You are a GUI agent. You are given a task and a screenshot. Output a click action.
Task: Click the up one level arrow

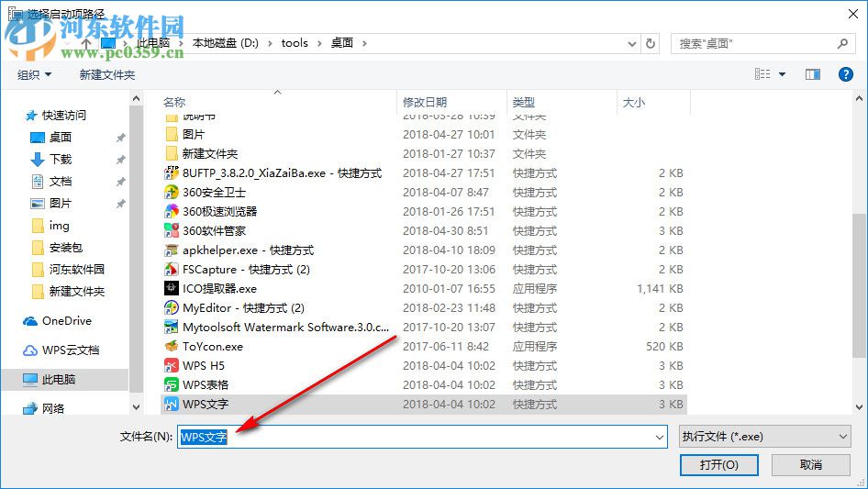86,43
